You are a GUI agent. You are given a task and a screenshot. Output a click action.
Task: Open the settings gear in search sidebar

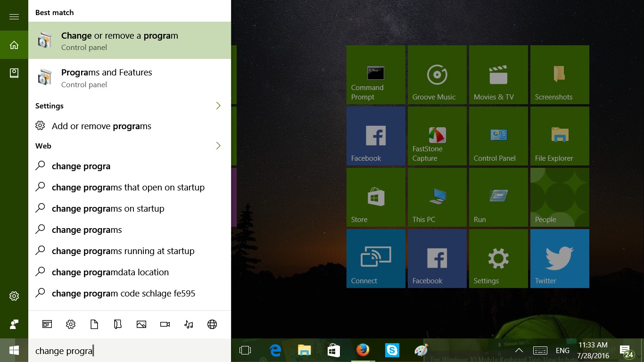coord(14,296)
